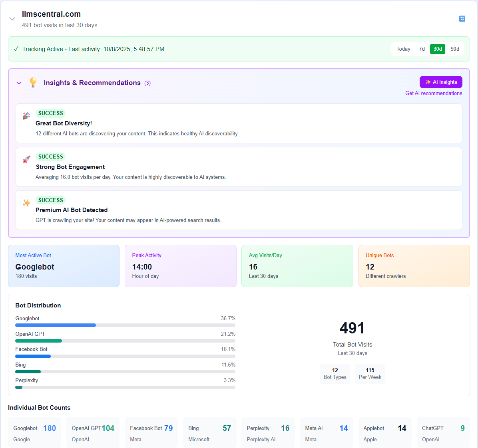
Task: Click the Googlebot distribution progress bar
Action: click(125, 325)
